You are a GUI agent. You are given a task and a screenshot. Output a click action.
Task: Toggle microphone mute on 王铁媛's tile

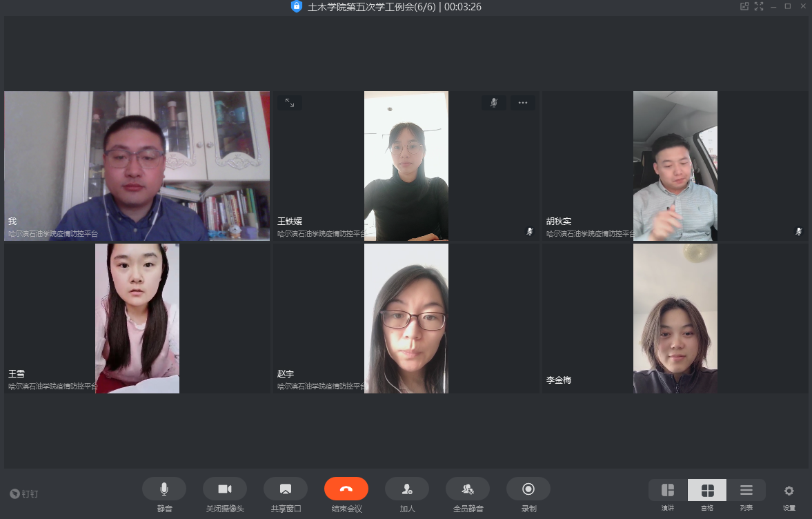pyautogui.click(x=493, y=103)
